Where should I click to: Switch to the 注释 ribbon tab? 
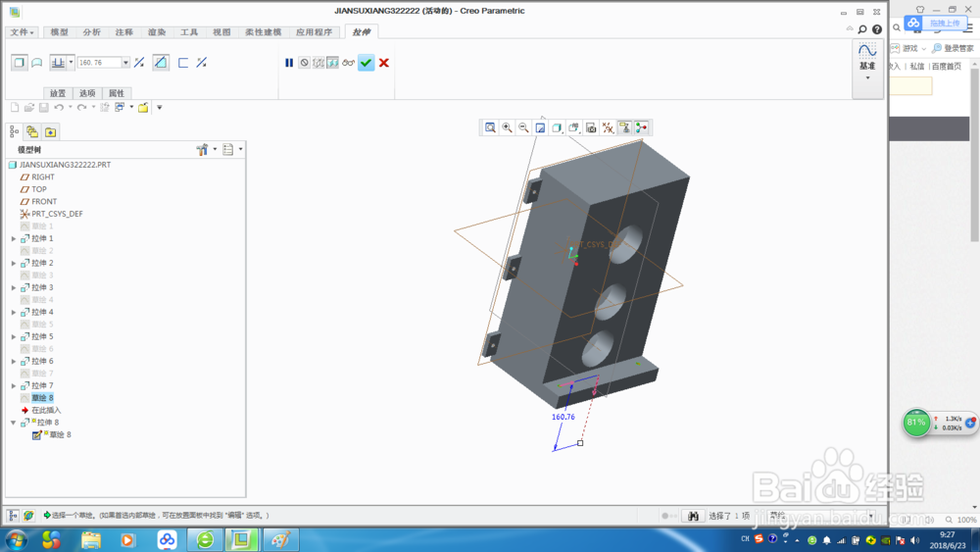click(x=124, y=32)
